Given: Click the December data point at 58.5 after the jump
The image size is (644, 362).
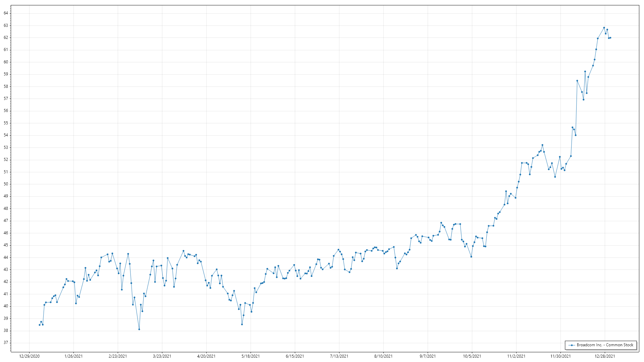Looking at the screenshot, I should click(577, 81).
